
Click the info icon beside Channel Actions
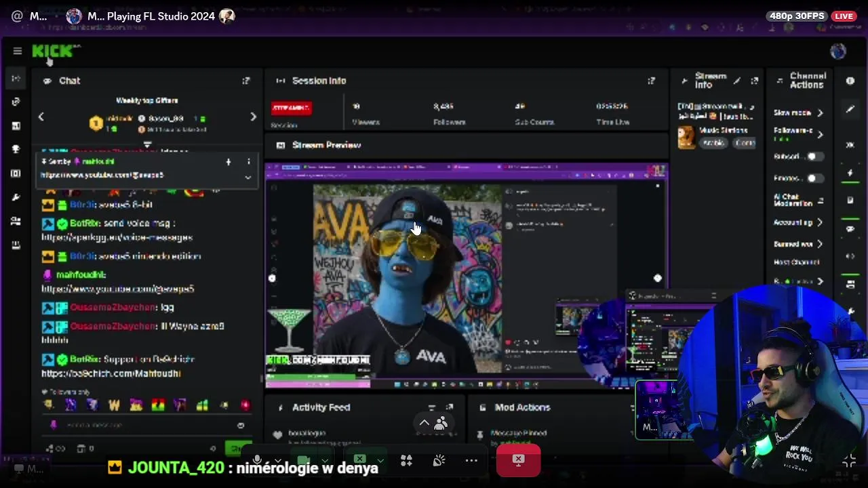[x=850, y=81]
